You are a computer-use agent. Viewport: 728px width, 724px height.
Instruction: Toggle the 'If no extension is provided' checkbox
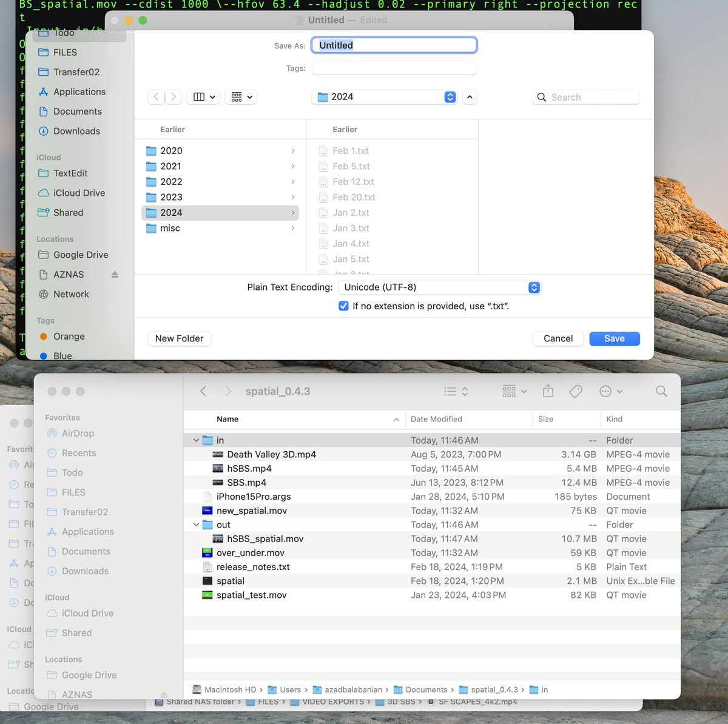point(343,306)
